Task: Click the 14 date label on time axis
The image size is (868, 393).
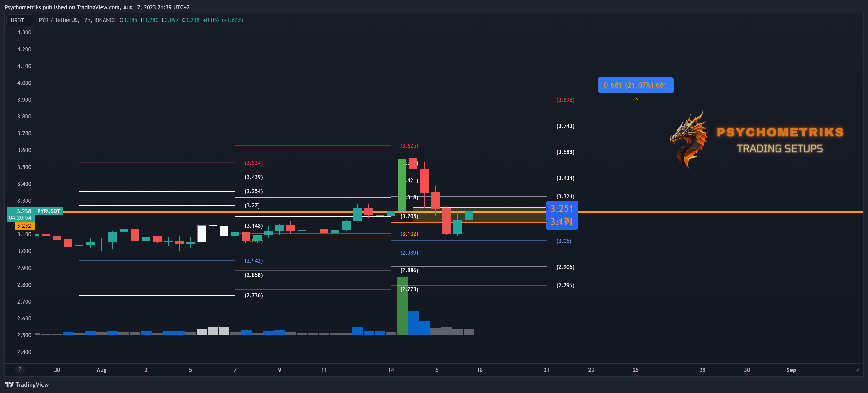Action: 391,370
